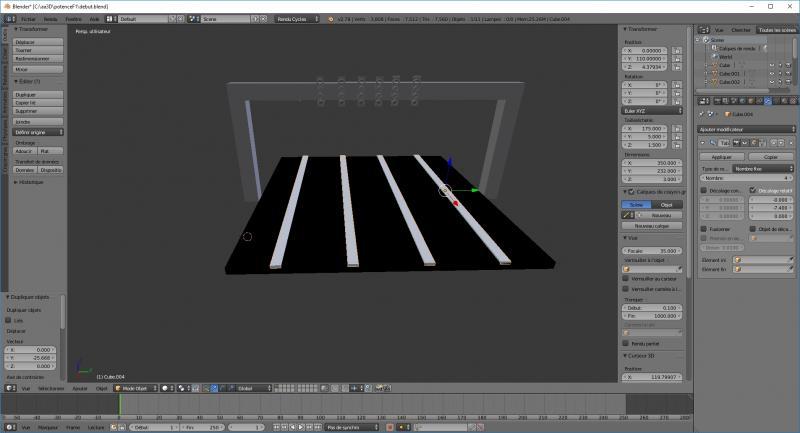
Task: Click the viewport shading sphere icon
Action: (166, 388)
